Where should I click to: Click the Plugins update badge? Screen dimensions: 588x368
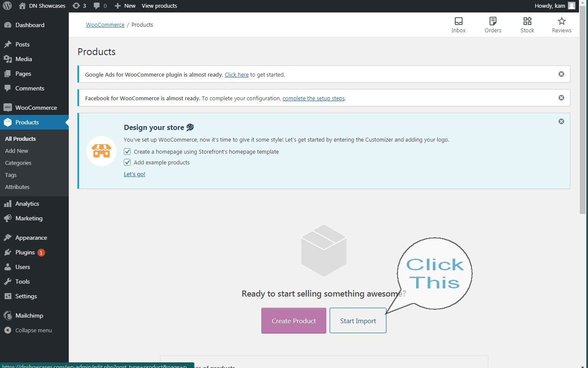pos(41,253)
